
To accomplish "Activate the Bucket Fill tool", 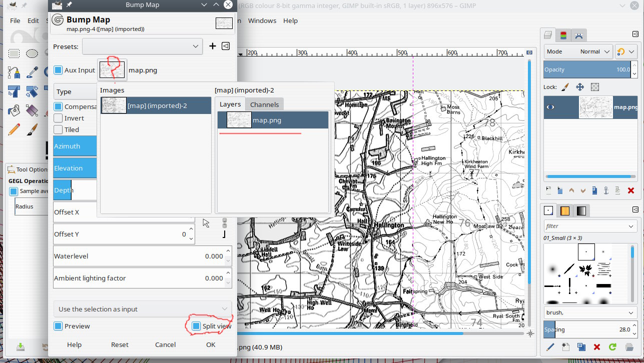I will coord(14,109).
